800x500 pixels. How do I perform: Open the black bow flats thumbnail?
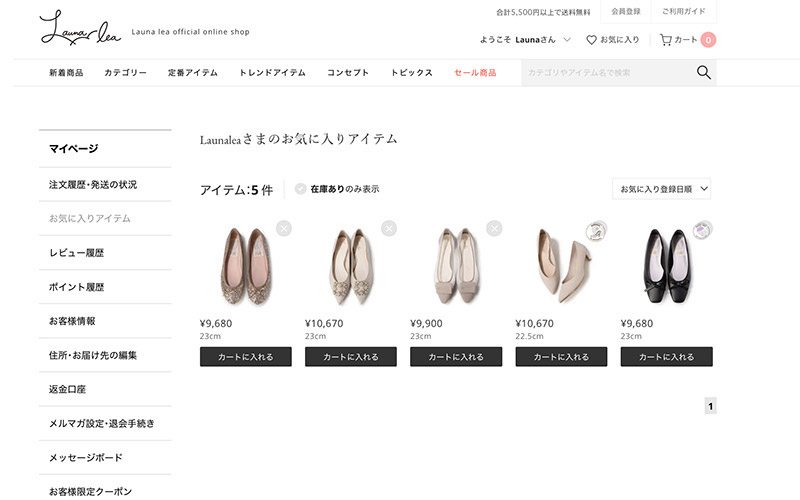point(666,266)
